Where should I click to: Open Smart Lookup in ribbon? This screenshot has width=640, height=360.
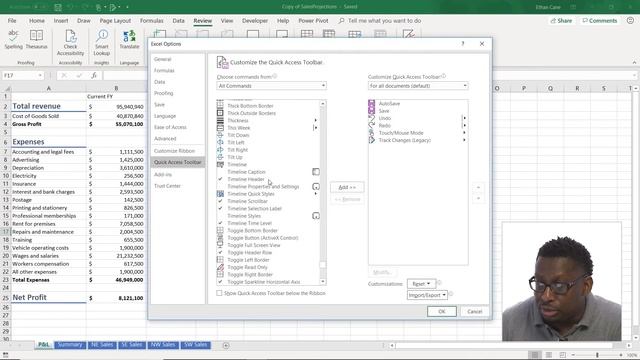[x=102, y=42]
